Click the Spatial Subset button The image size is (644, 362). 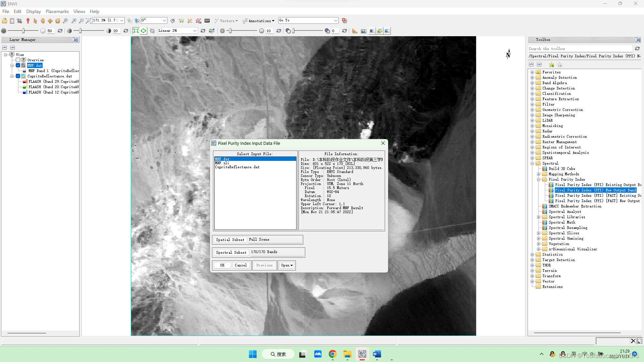[230, 240]
